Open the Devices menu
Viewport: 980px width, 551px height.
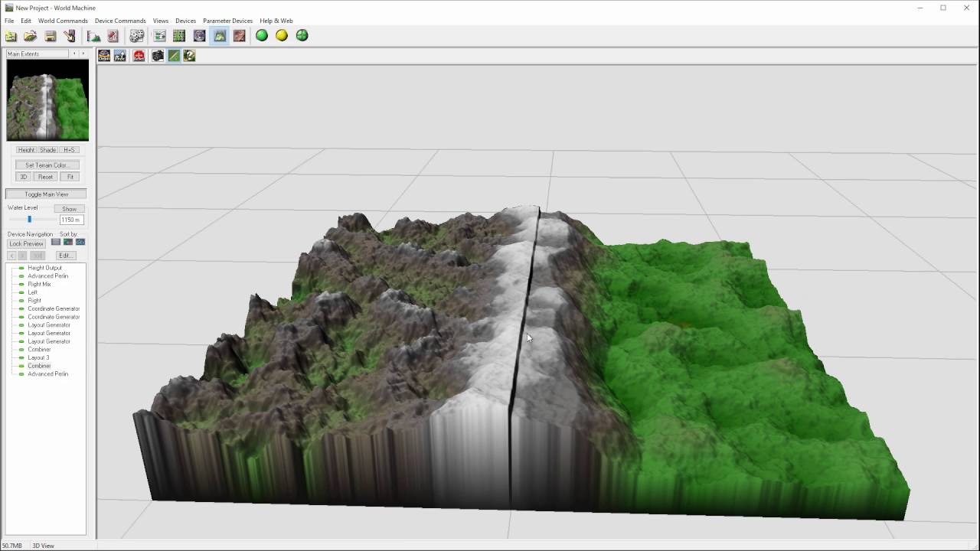[x=185, y=21]
